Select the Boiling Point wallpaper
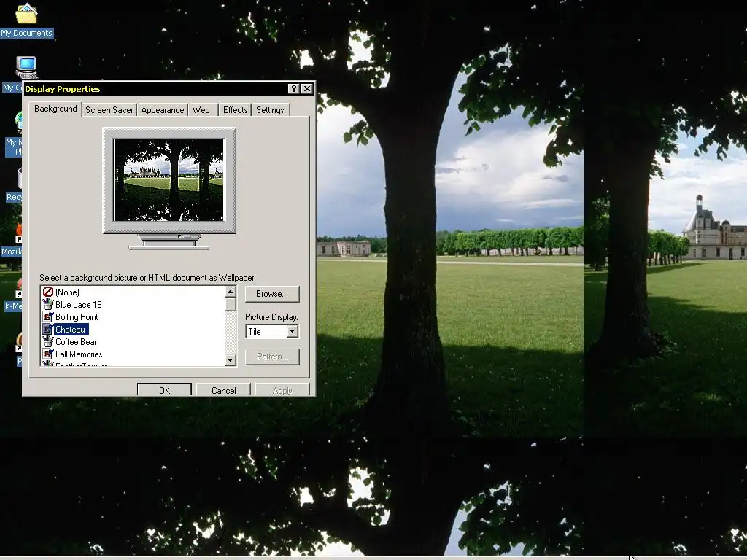The width and height of the screenshot is (747, 560). [x=77, y=316]
